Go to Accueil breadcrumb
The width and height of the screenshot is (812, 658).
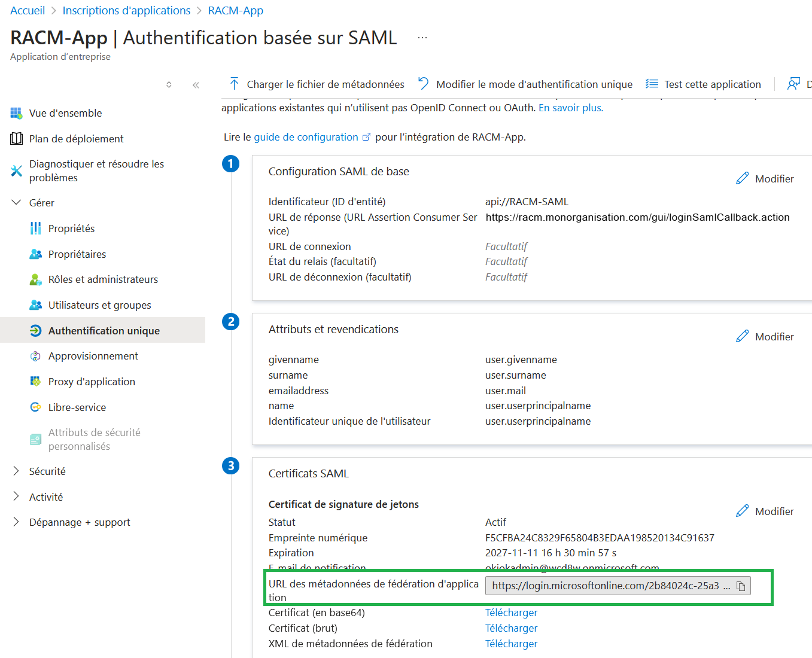point(28,11)
